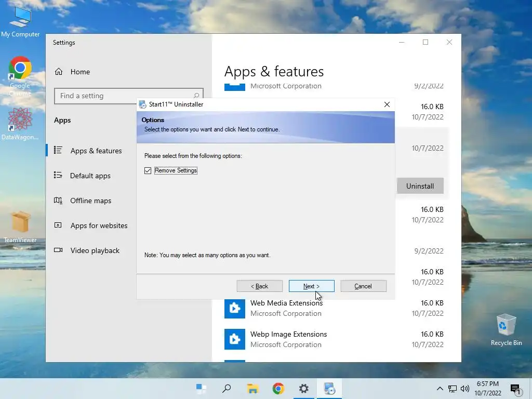Open File Explorer from taskbar
This screenshot has width=532, height=399.
pyautogui.click(x=252, y=389)
